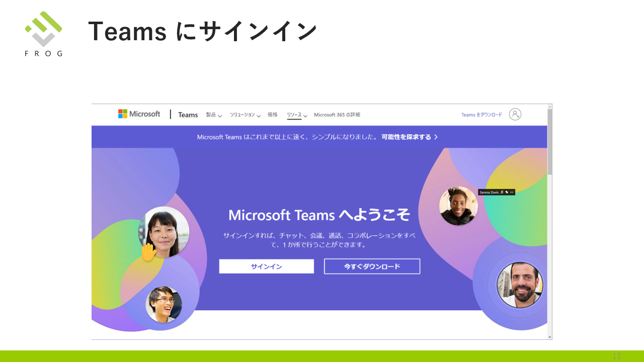
Task: Click the slide page number 15
Action: (x=617, y=356)
